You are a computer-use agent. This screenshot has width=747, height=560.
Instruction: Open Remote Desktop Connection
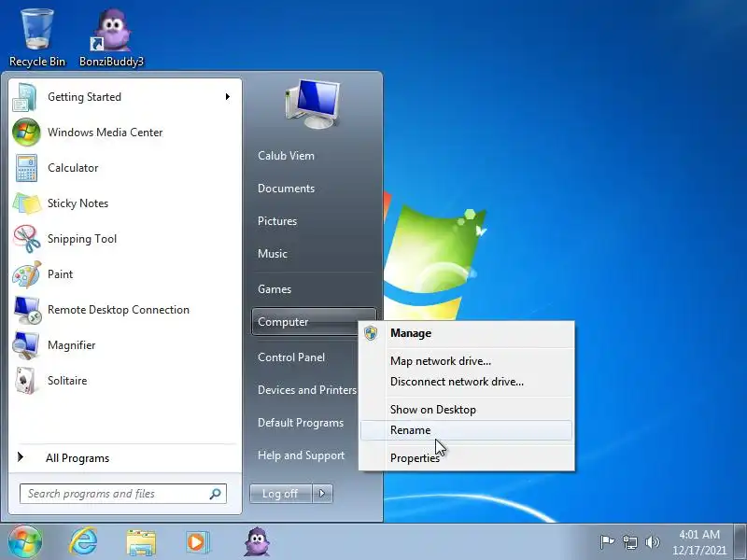pyautogui.click(x=125, y=310)
